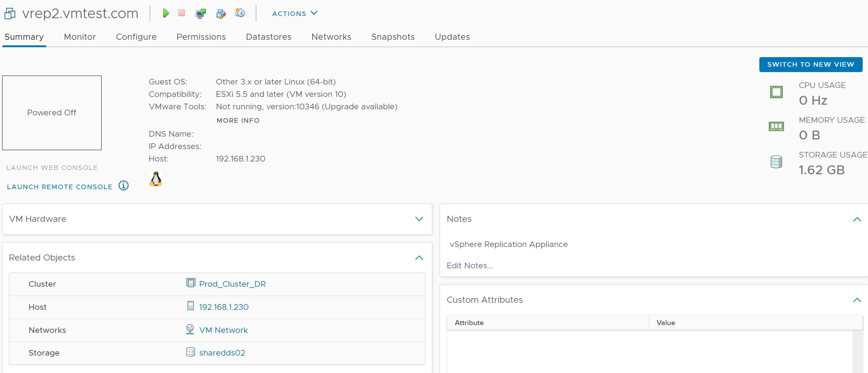Collapse the Notes panel
Screen dimensions: 868x373
pyautogui.click(x=857, y=219)
